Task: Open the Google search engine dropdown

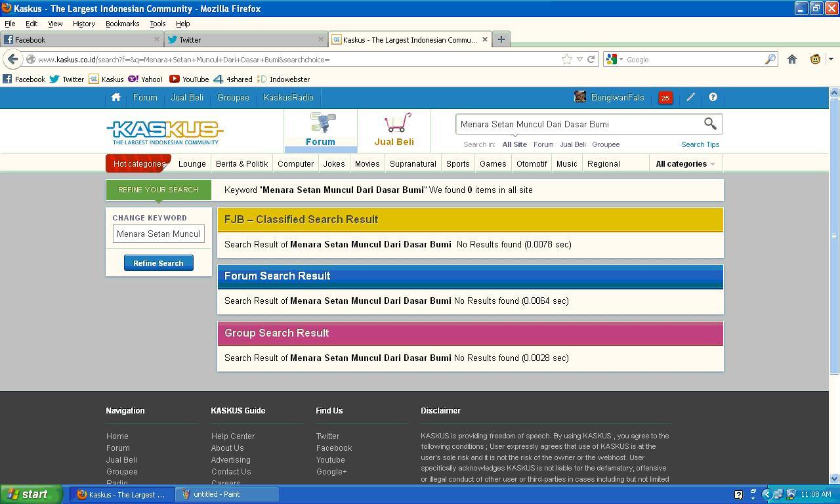Action: (x=614, y=59)
